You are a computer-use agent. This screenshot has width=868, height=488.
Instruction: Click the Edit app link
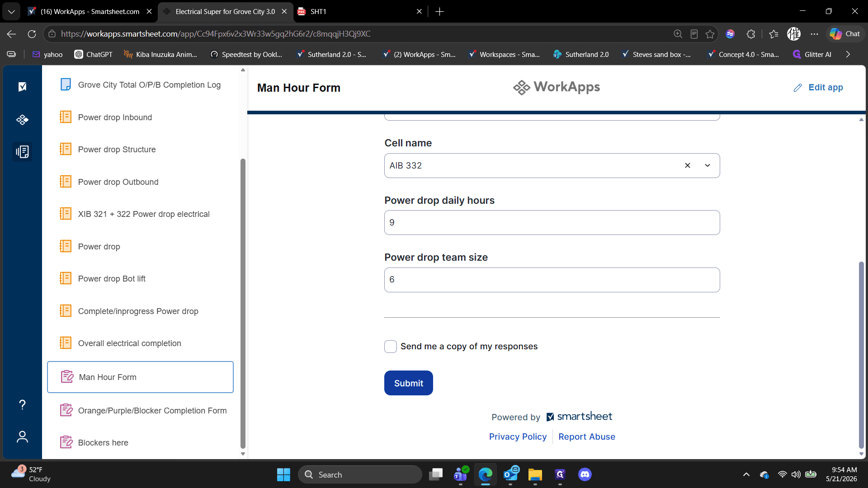(x=826, y=87)
